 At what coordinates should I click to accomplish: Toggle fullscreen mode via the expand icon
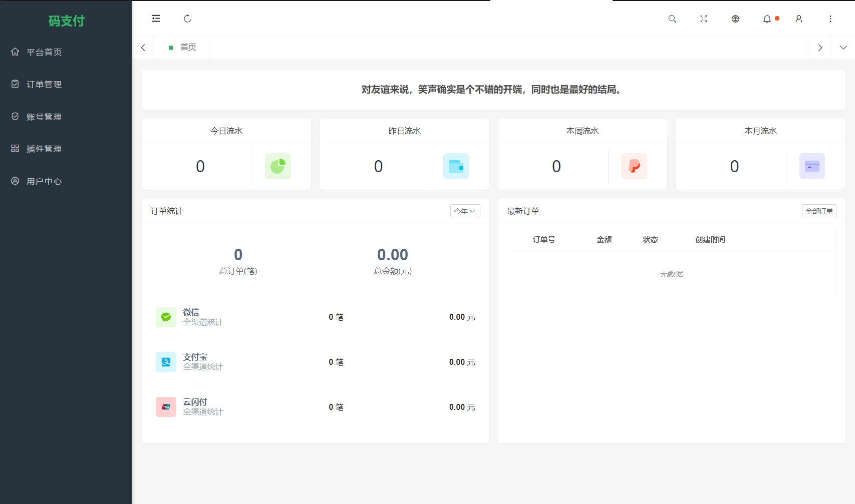(x=703, y=19)
